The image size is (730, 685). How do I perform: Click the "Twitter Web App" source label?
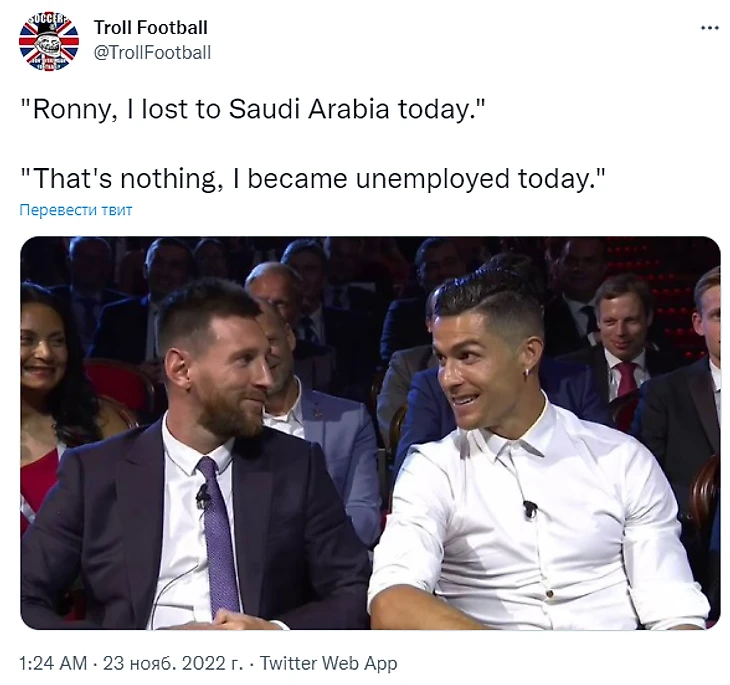tap(329, 663)
